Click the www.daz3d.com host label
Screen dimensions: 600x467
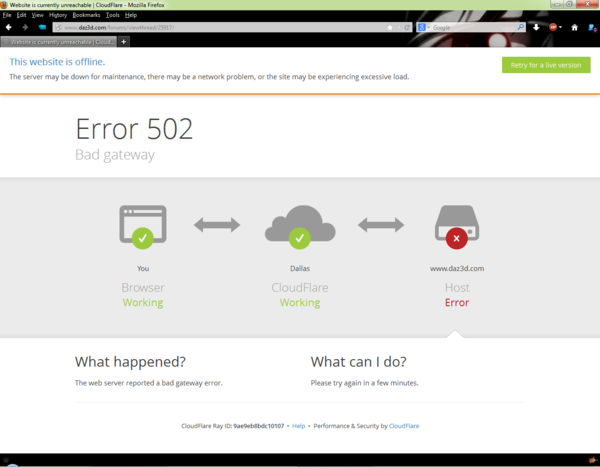click(457, 268)
